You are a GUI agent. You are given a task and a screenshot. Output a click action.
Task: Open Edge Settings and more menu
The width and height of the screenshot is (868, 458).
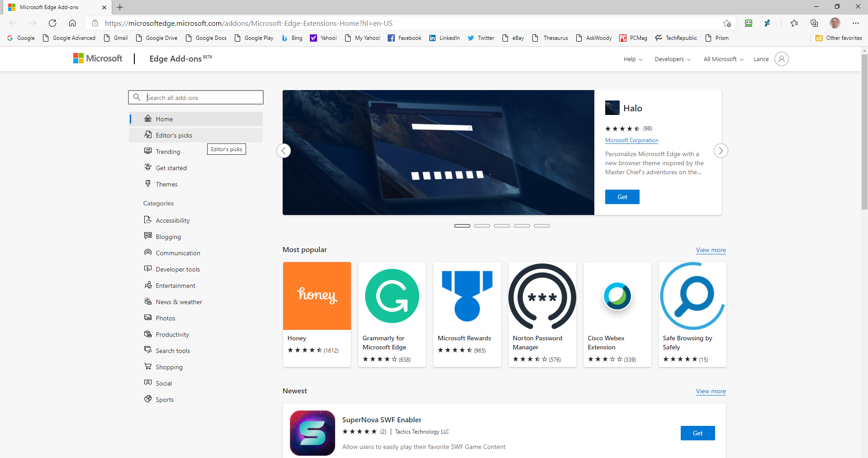pyautogui.click(x=856, y=23)
